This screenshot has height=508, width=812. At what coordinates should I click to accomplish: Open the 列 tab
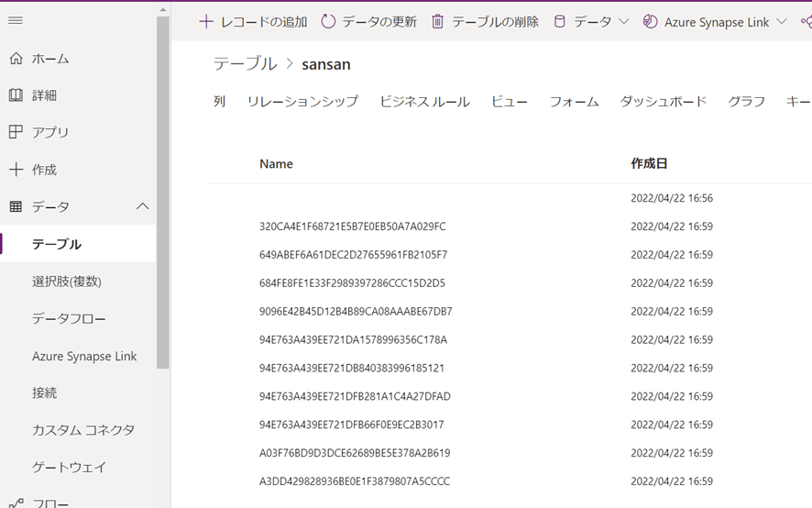coord(219,102)
